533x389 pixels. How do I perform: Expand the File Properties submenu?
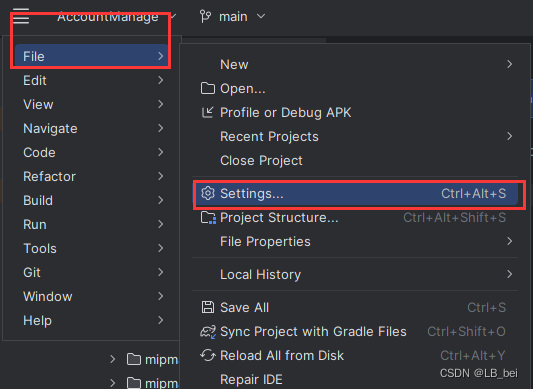[356, 241]
